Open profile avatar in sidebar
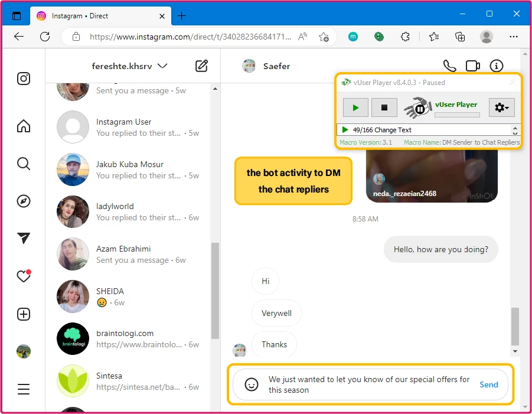The width and height of the screenshot is (532, 414). click(24, 351)
